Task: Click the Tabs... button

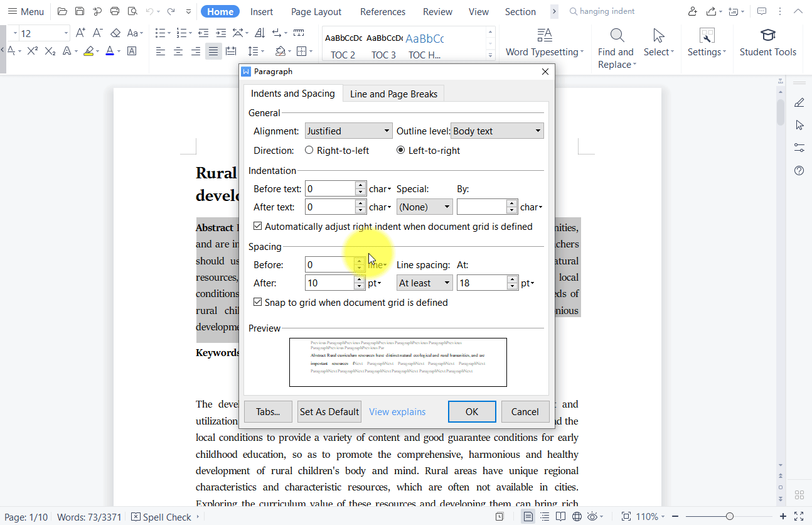Action: point(268,411)
